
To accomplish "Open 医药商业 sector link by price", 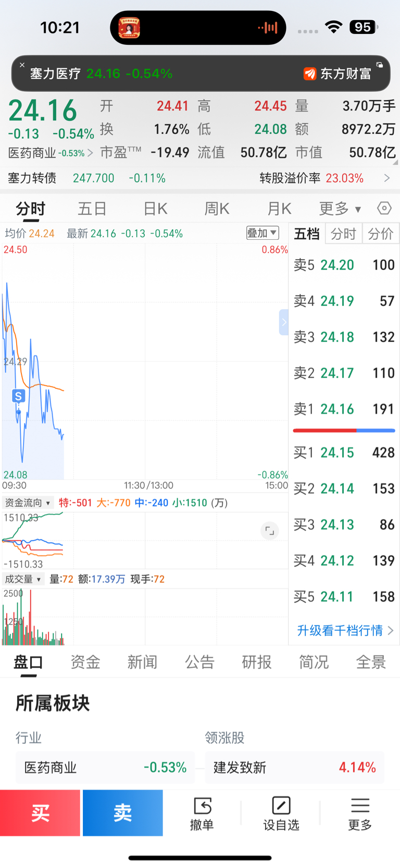I will pos(51,153).
